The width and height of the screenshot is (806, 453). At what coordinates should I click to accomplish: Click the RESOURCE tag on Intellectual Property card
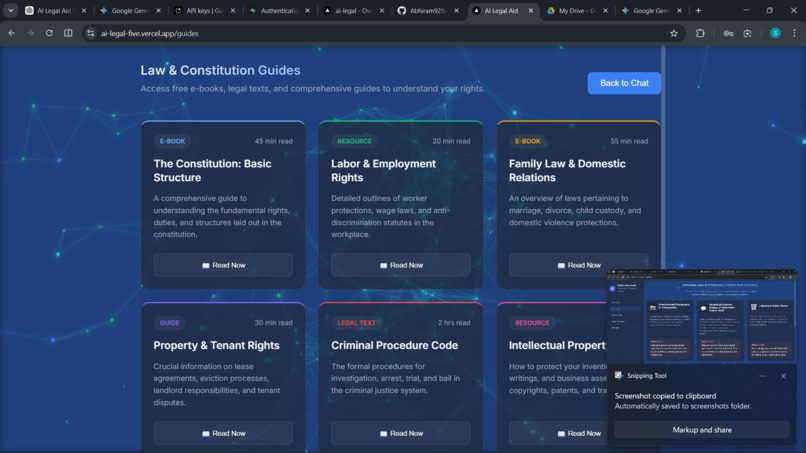[532, 323]
